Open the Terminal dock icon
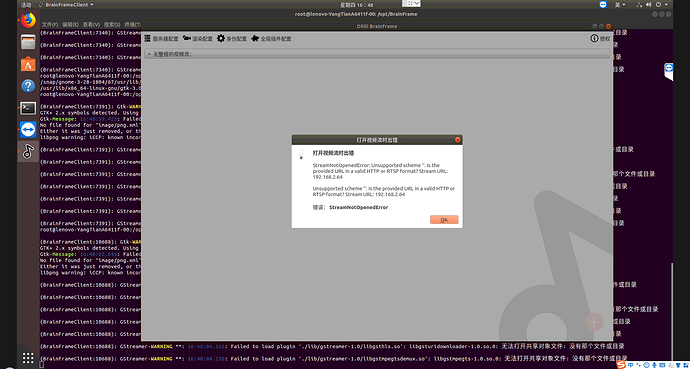The image size is (690, 369). tap(28, 107)
